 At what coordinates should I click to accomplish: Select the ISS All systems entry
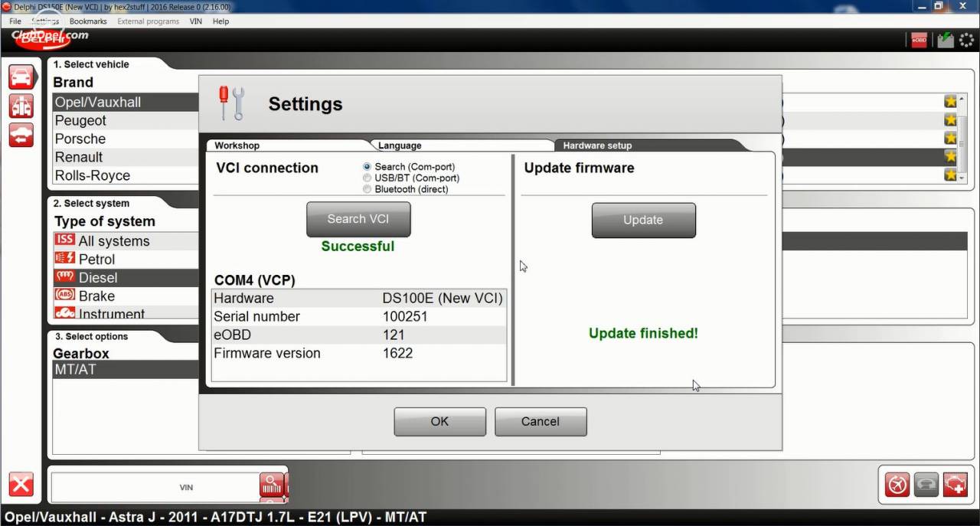126,241
